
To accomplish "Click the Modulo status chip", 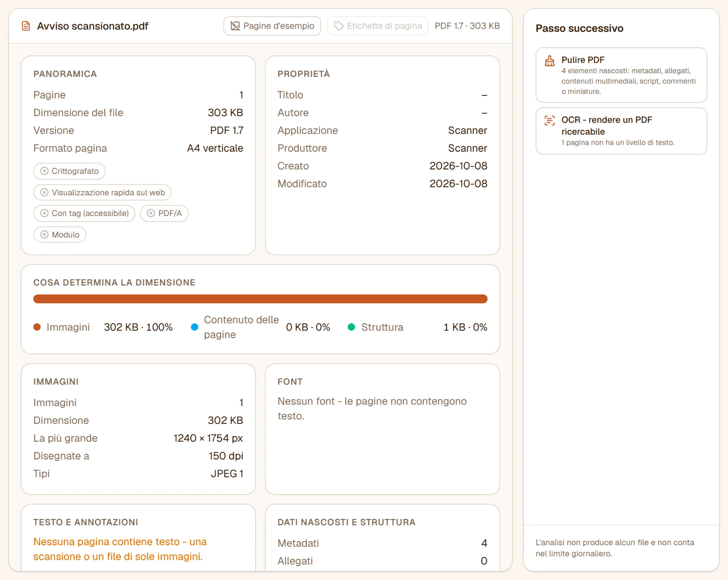I will click(60, 235).
